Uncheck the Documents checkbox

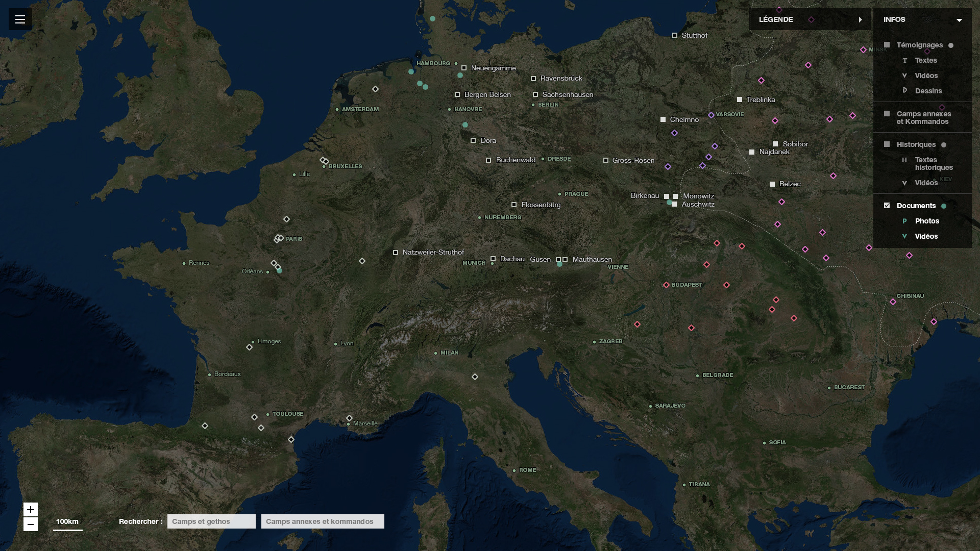pos(887,206)
